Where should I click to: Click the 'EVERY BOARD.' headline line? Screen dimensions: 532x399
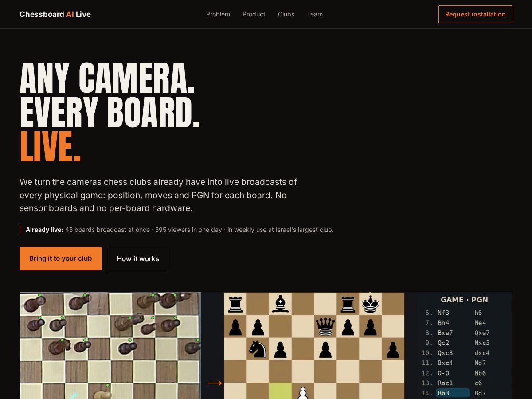point(110,113)
